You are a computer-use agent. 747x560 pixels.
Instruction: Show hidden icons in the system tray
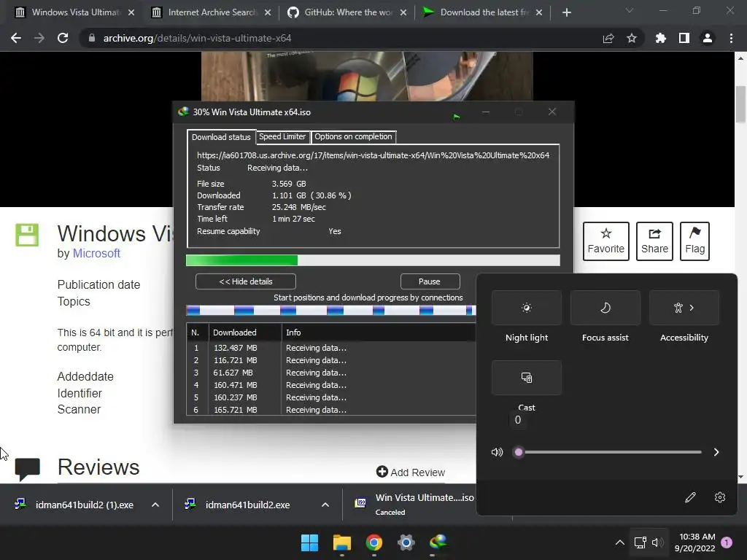point(620,542)
